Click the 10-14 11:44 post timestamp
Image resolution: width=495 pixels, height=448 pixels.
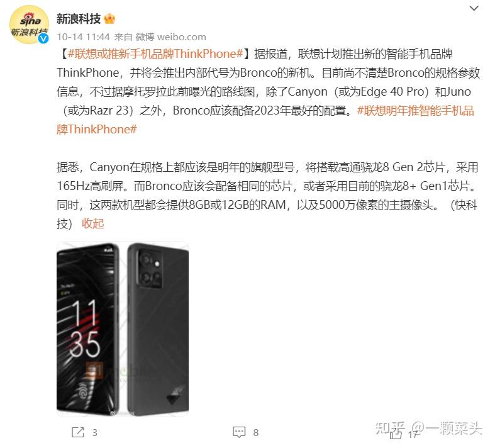pyautogui.click(x=84, y=37)
